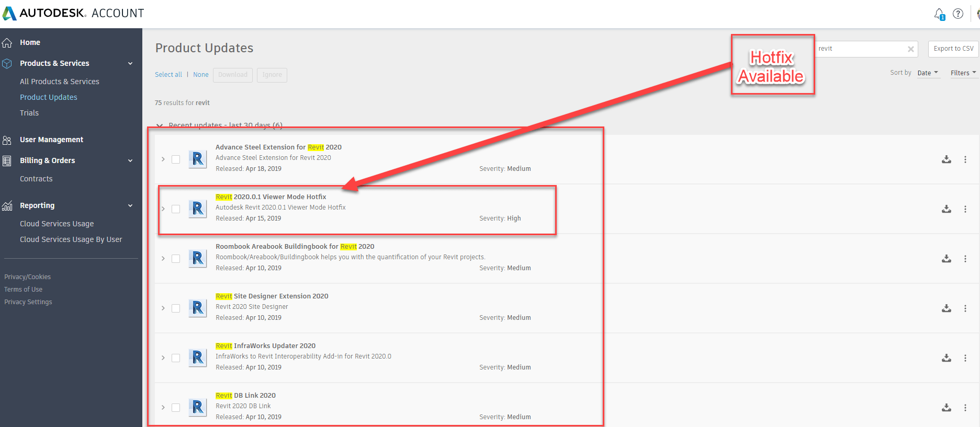Open more options for Site Designer Extension
The image size is (980, 427).
pyautogui.click(x=965, y=308)
